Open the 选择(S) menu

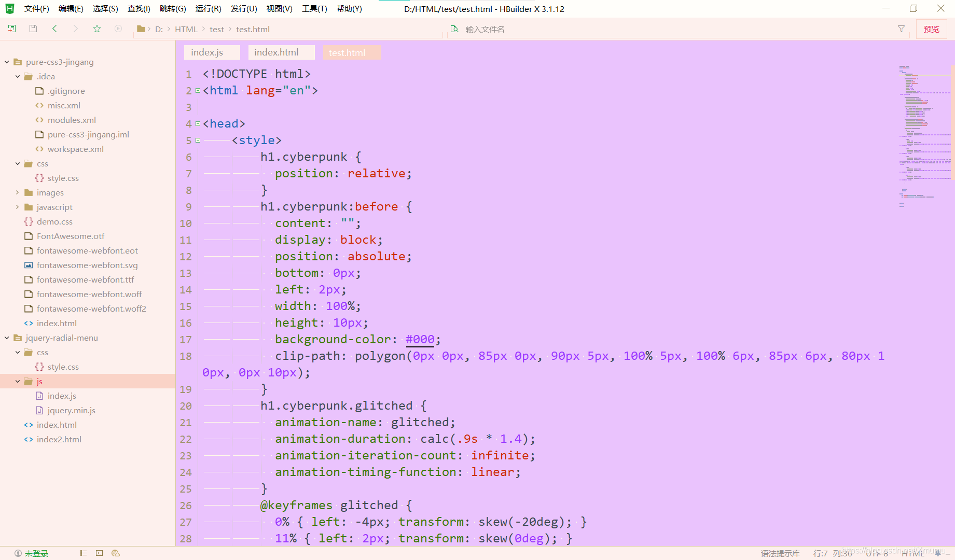click(105, 9)
